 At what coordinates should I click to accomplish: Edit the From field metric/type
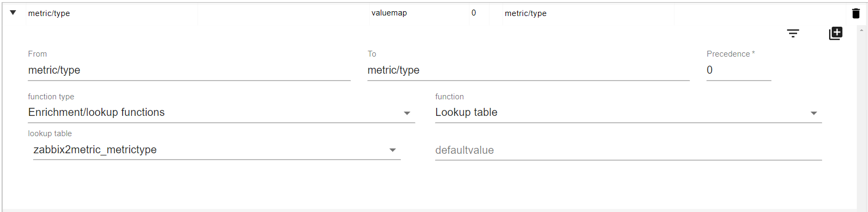[189, 70]
